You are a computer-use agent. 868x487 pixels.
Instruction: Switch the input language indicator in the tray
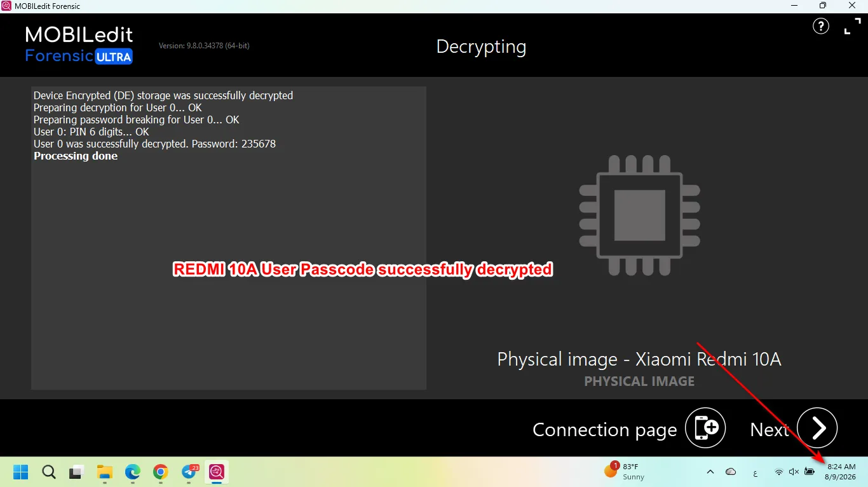pos(755,472)
